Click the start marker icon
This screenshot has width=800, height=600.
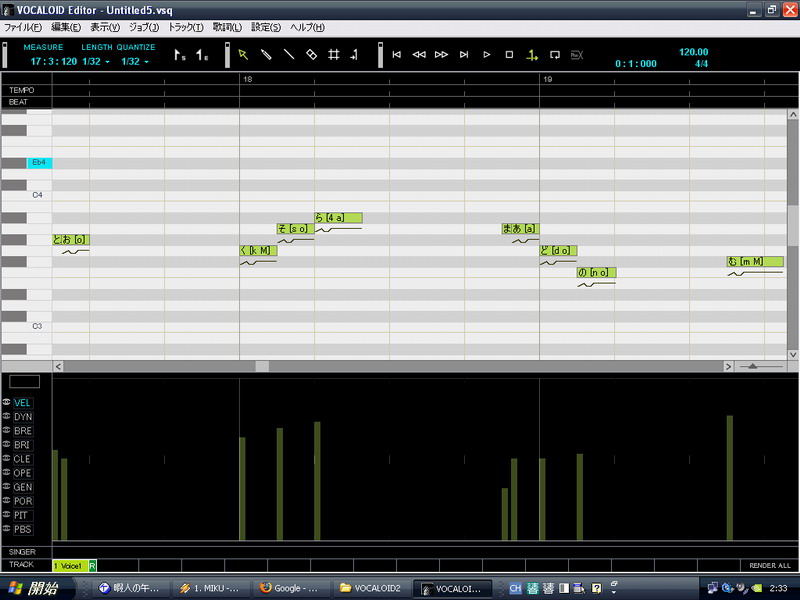(x=180, y=55)
